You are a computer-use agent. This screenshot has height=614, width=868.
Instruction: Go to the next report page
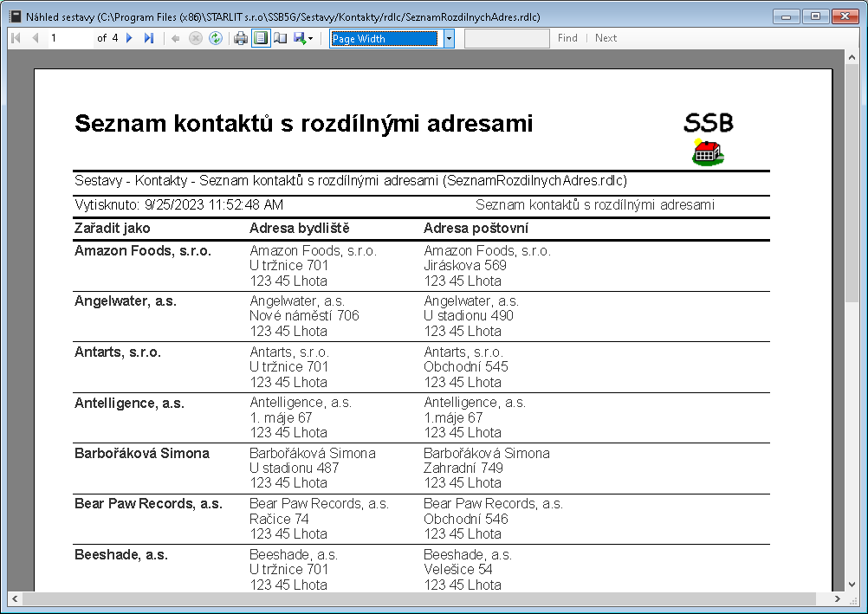click(x=130, y=38)
